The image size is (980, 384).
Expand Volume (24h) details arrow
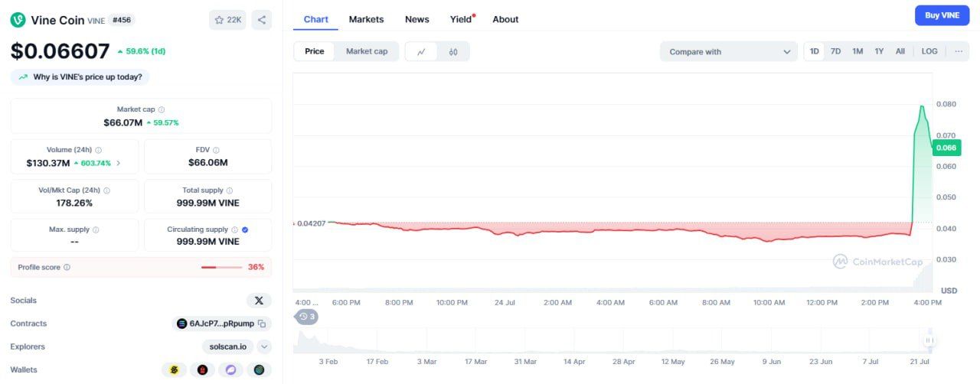coord(119,163)
